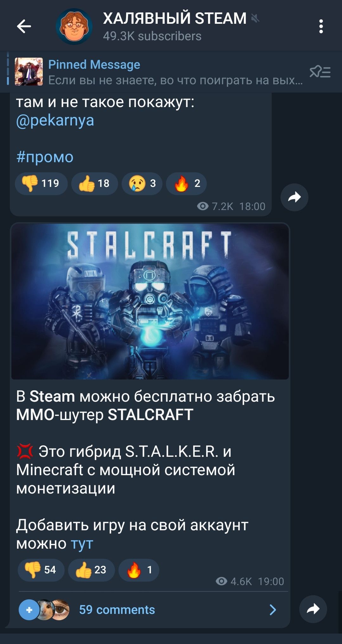Tap the muted speaker icon beside channel title
Image resolution: width=342 pixels, height=644 pixels.
point(255,18)
